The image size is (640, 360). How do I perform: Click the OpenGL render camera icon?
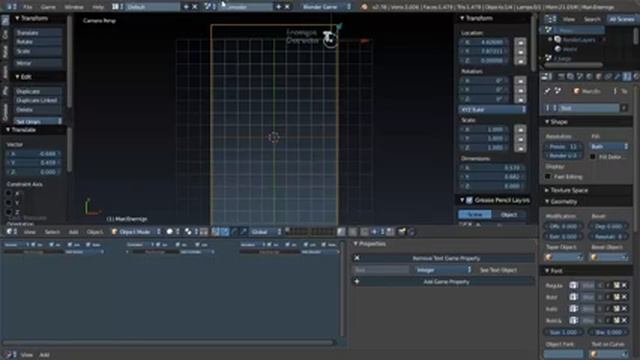click(x=402, y=232)
